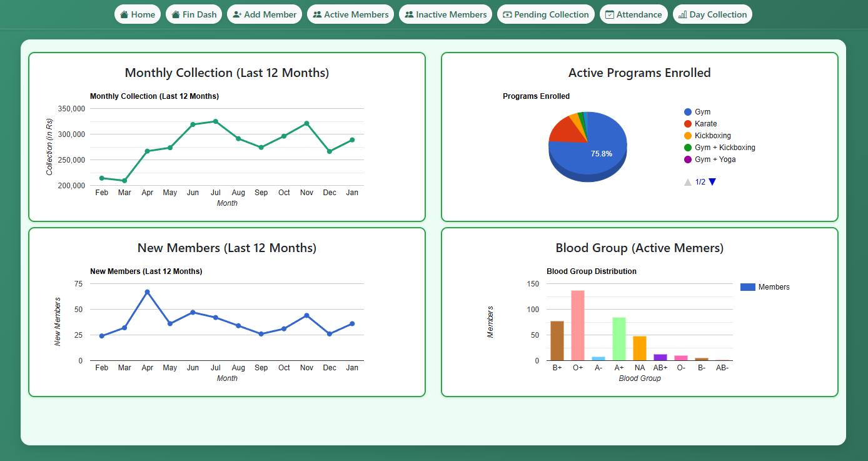Select the Add Member person-plus icon

click(238, 14)
